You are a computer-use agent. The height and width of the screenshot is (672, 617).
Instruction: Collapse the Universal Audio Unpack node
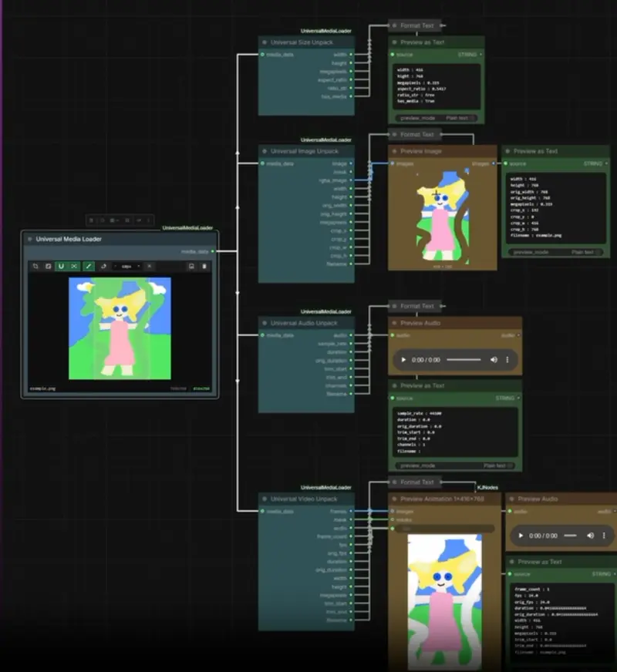click(265, 323)
